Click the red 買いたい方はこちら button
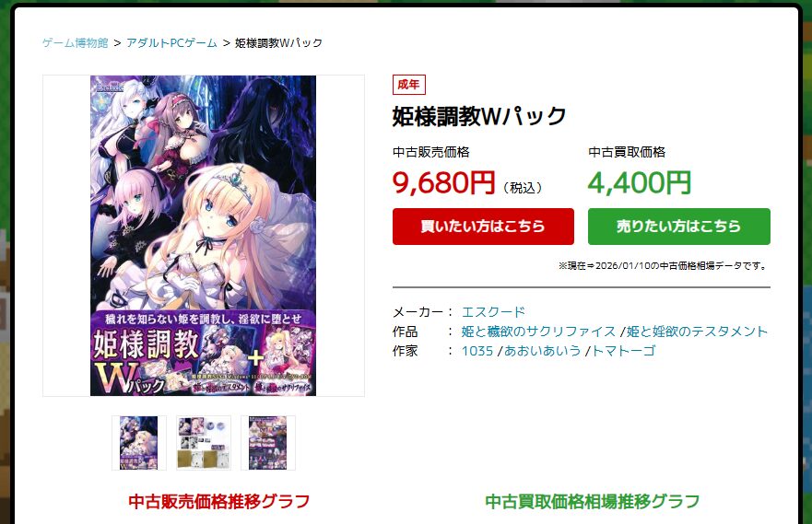This screenshot has width=812, height=524. click(483, 227)
